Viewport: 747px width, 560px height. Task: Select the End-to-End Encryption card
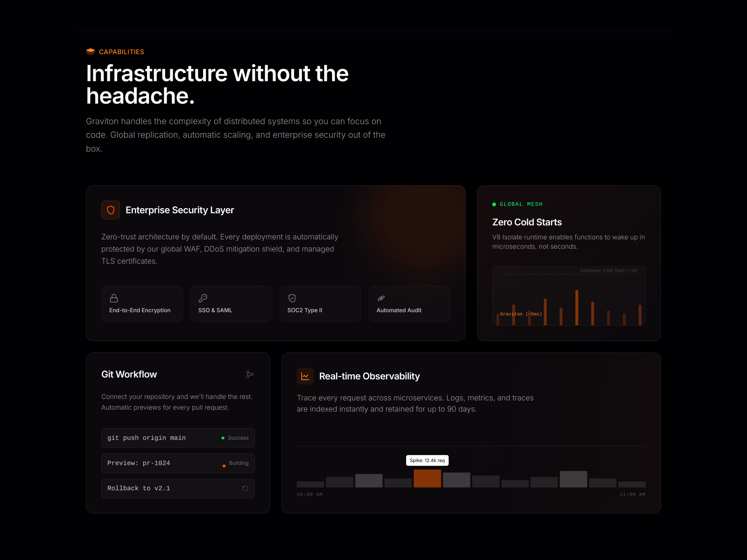pyautogui.click(x=142, y=304)
